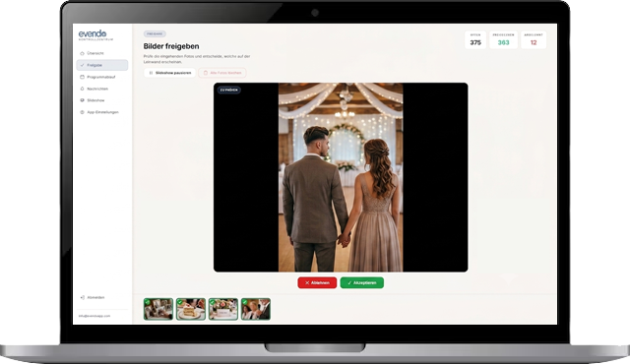Select the flowers and place card thumbnail
630x364 pixels.
pyautogui.click(x=223, y=309)
